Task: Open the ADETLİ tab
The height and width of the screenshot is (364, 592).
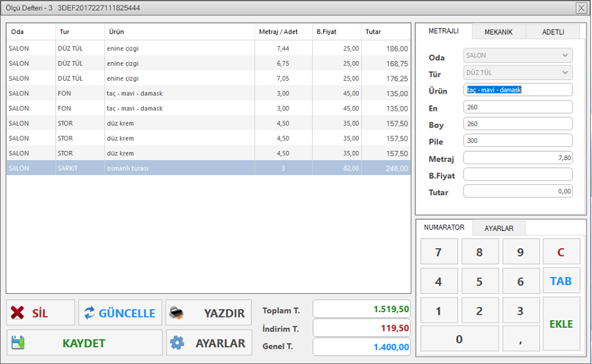Action: click(553, 32)
